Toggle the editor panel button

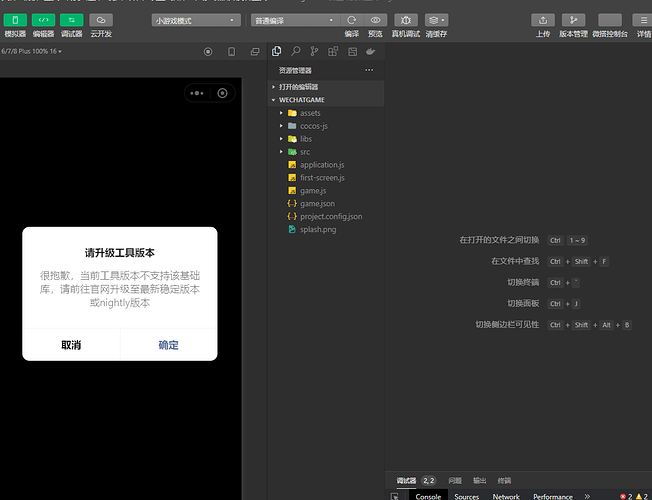(44, 20)
